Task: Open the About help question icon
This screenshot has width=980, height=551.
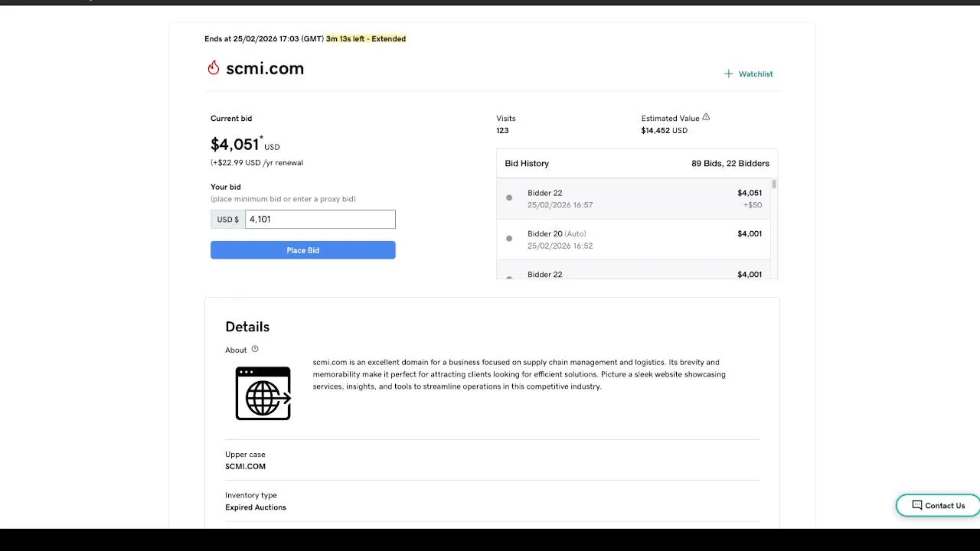Action: coord(255,349)
